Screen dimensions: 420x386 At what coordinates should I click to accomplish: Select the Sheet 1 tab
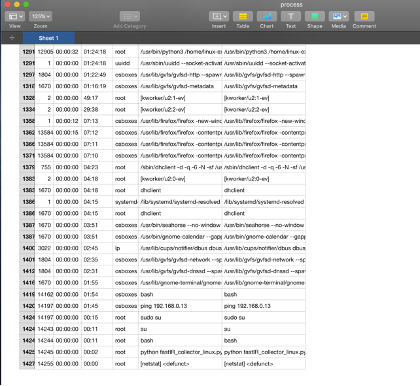coord(49,38)
